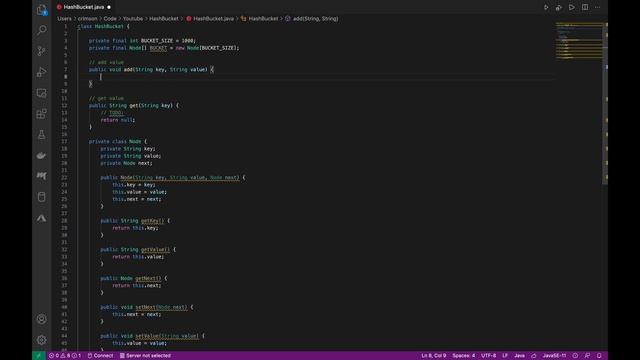Image resolution: width=640 pixels, height=360 pixels.
Task: Click the underlined Node constructor signature
Action: click(180, 178)
